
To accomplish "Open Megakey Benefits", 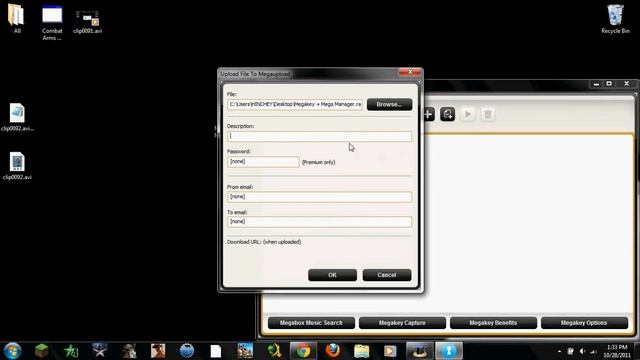I will tap(493, 323).
